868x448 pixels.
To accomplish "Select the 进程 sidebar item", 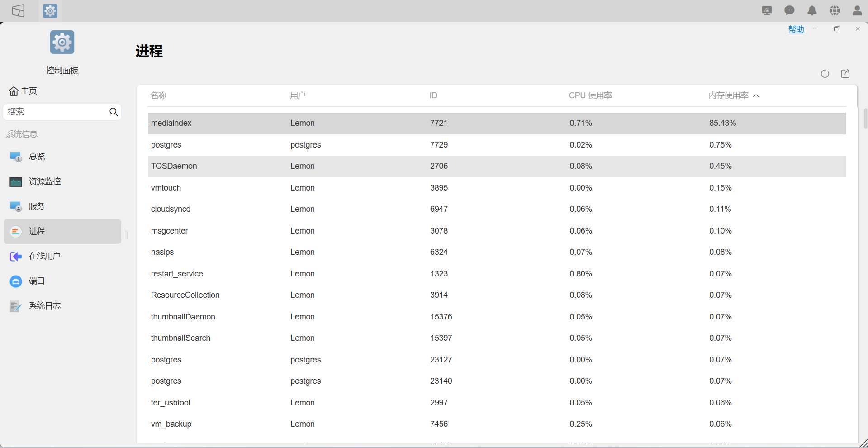I will pos(62,231).
